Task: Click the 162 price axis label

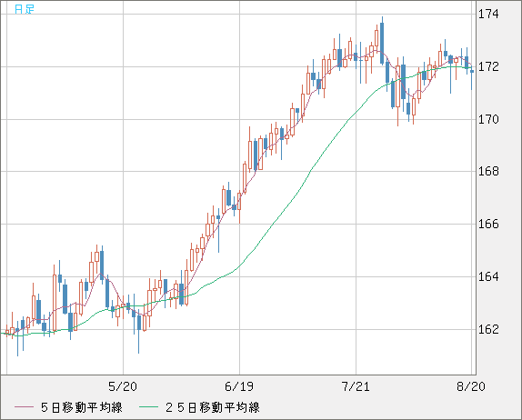Action: [488, 329]
